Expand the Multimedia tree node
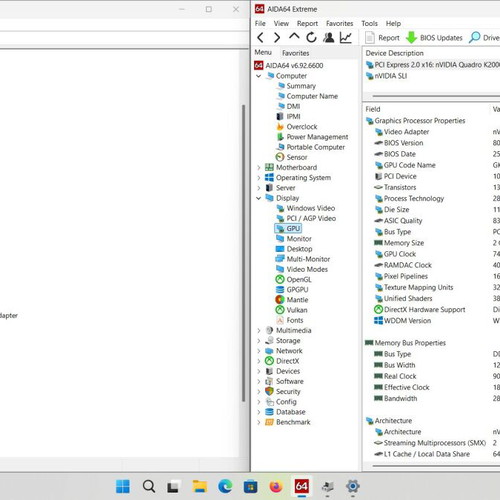 (x=259, y=331)
